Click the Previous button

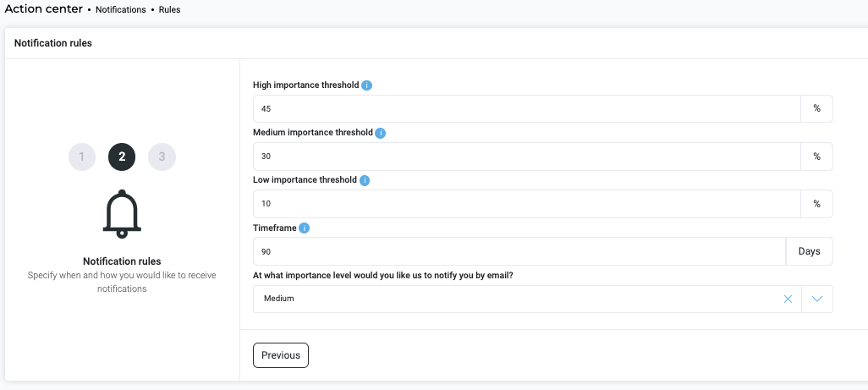(281, 355)
